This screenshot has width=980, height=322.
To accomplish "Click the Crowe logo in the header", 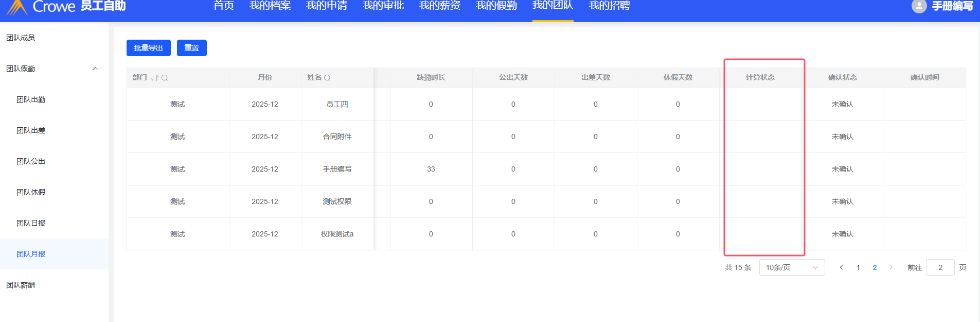I will pyautogui.click(x=17, y=7).
